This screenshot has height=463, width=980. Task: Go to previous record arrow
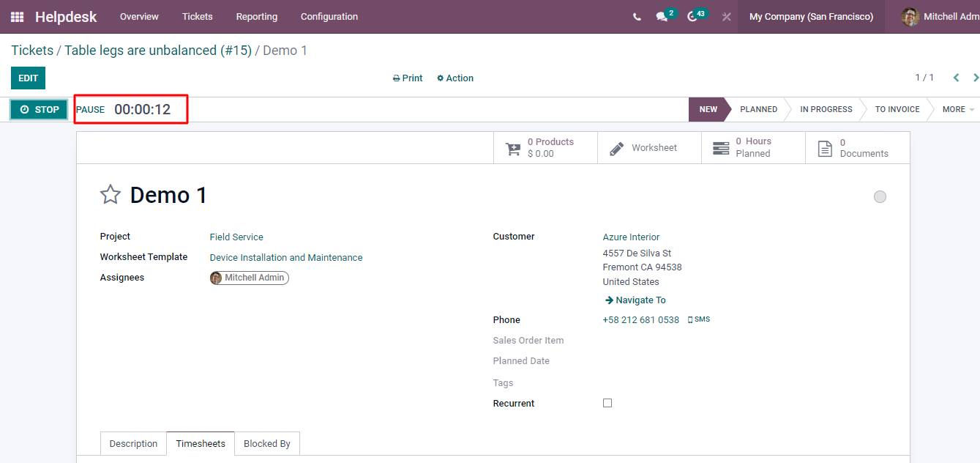(x=956, y=78)
